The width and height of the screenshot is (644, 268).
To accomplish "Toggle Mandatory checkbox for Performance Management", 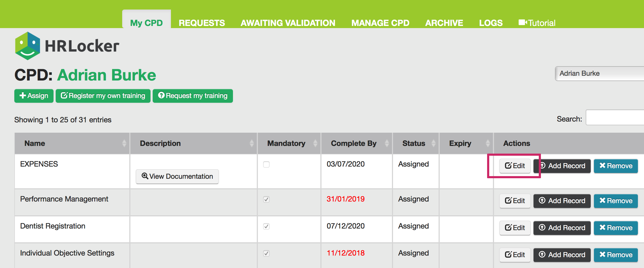I will tap(266, 199).
